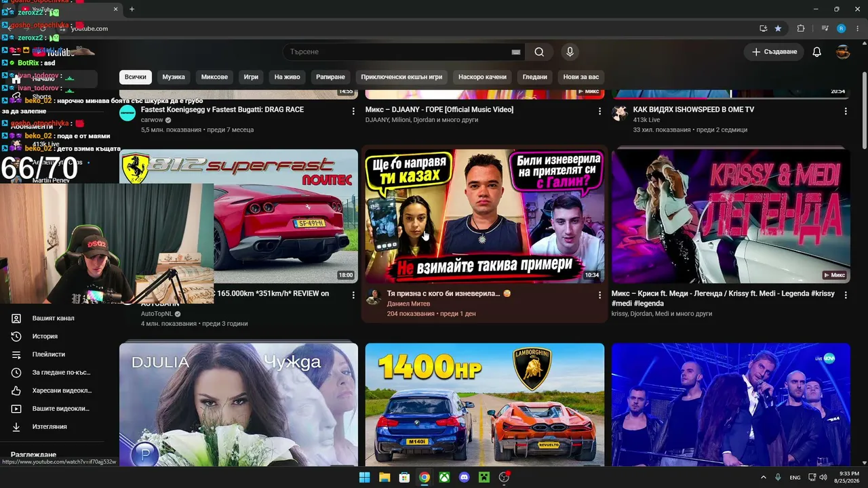The height and width of the screenshot is (488, 868).
Task: Open the ENG language switcher in the taskbar
Action: 795,477
